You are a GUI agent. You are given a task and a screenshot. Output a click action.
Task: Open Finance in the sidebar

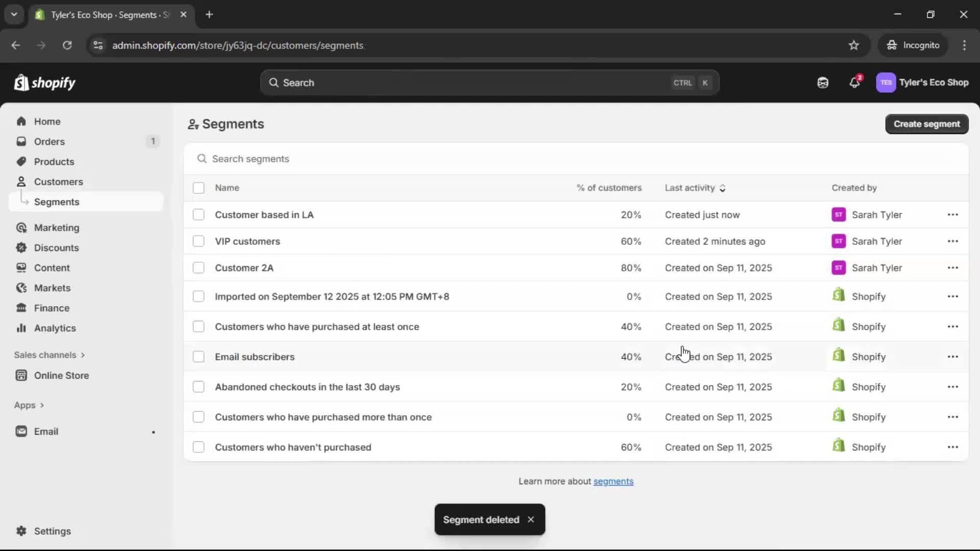(52, 308)
